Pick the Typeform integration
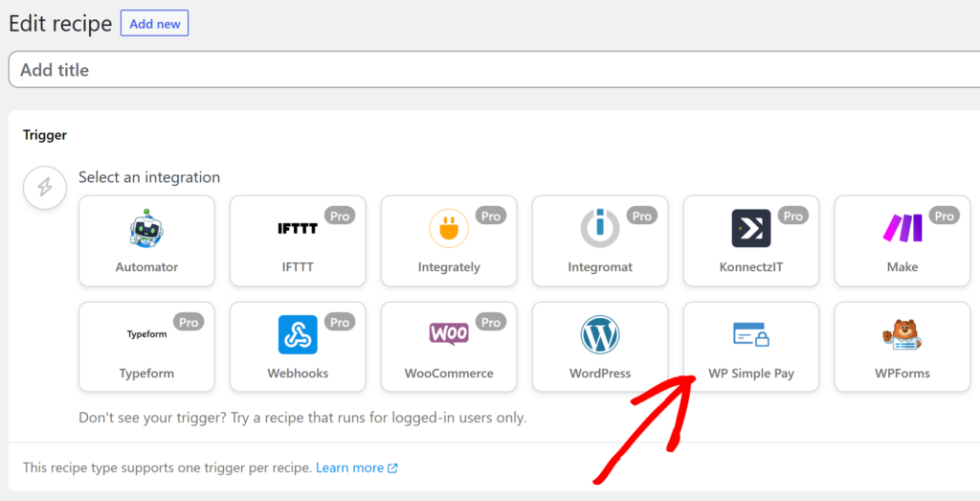980x501 pixels. click(146, 347)
